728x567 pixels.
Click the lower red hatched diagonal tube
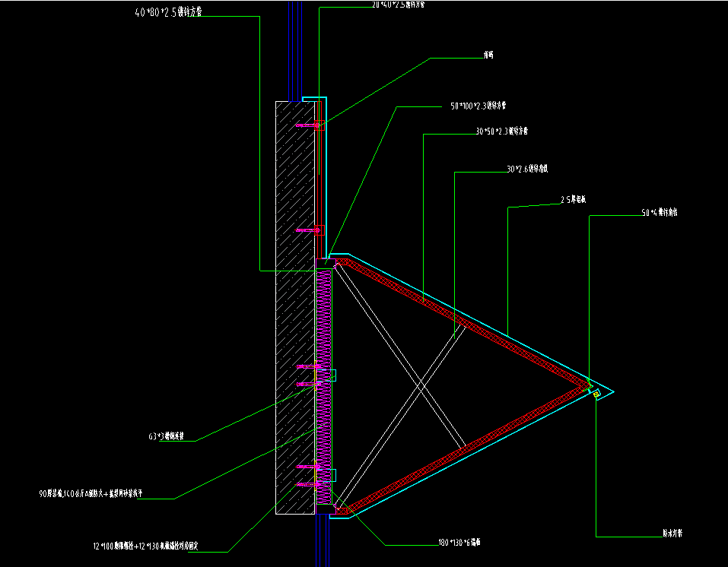point(466,448)
